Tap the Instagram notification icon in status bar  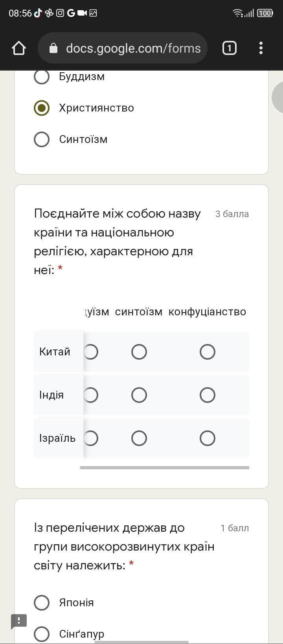(60, 13)
